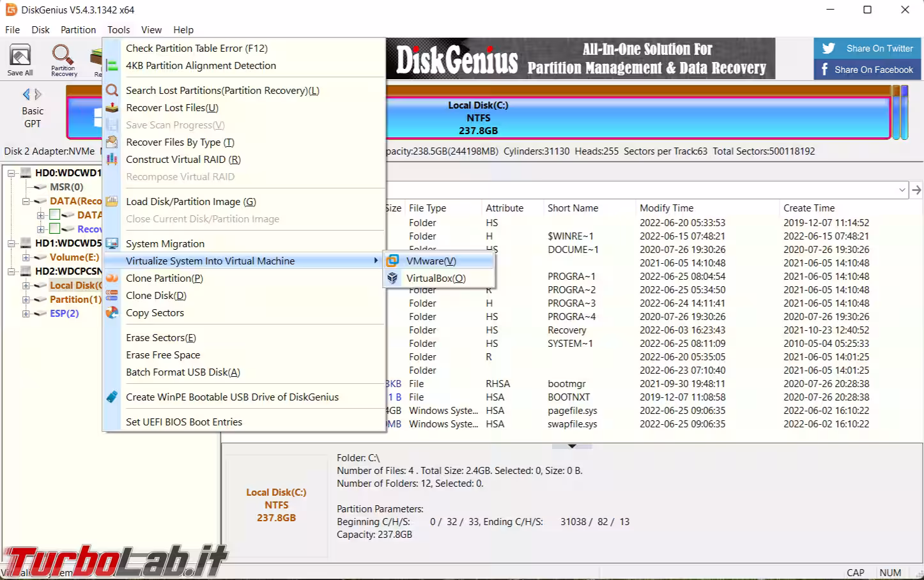
Task: Click the Search Lost Partitions magnifier icon
Action: coord(112,91)
